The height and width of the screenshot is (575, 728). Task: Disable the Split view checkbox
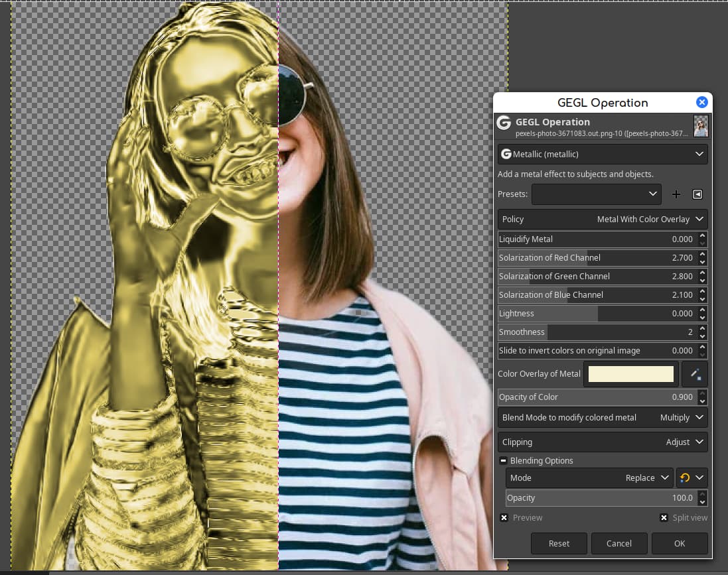664,518
